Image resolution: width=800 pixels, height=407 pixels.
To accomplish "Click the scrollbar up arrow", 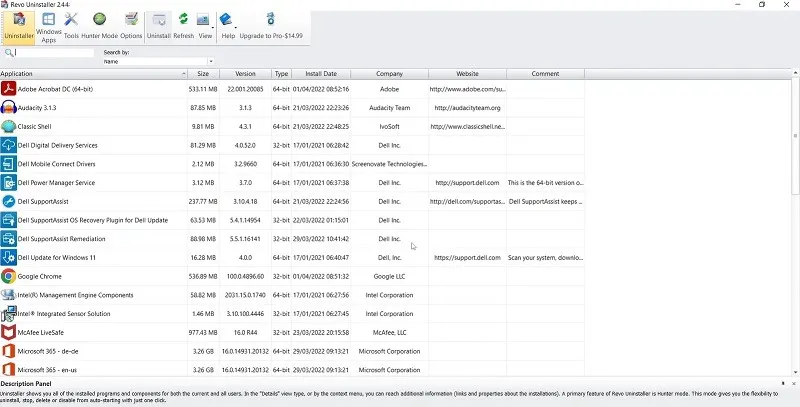I will click(795, 73).
